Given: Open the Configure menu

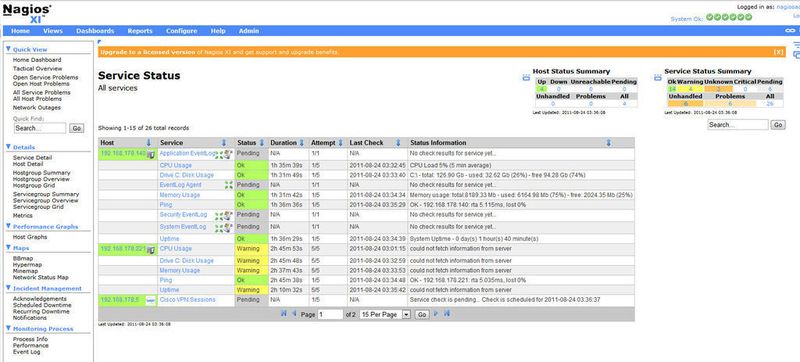Looking at the screenshot, I should (181, 31).
